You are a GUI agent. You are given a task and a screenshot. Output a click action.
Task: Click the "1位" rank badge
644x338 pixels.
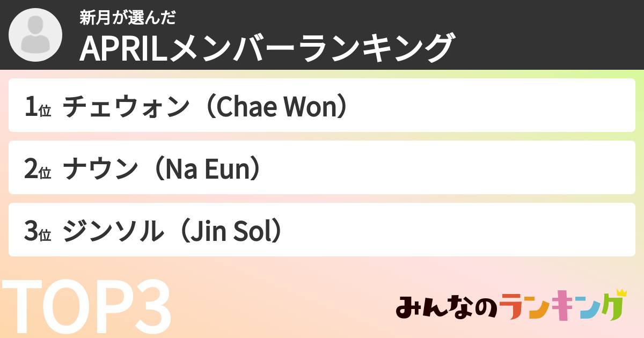coord(38,109)
